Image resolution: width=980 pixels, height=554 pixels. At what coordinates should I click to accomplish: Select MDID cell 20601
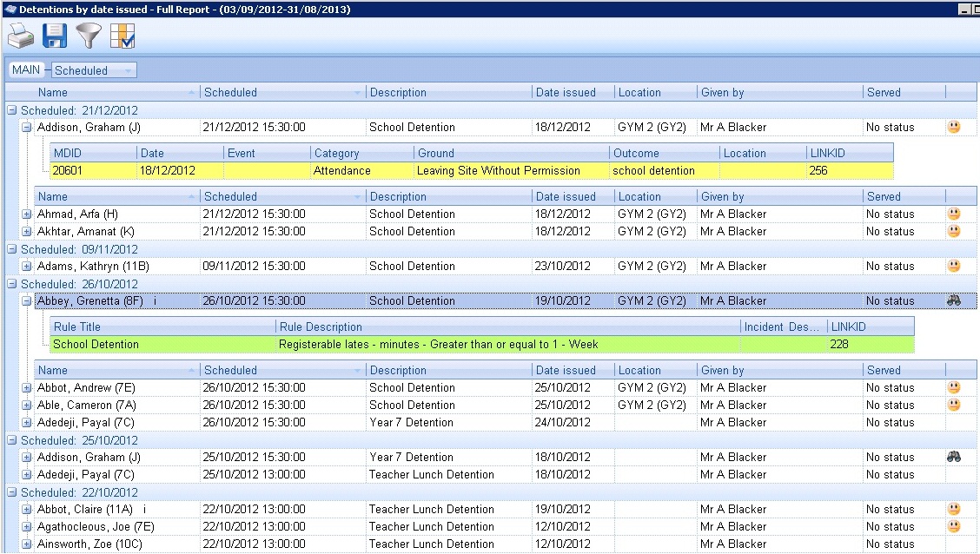[93, 170]
